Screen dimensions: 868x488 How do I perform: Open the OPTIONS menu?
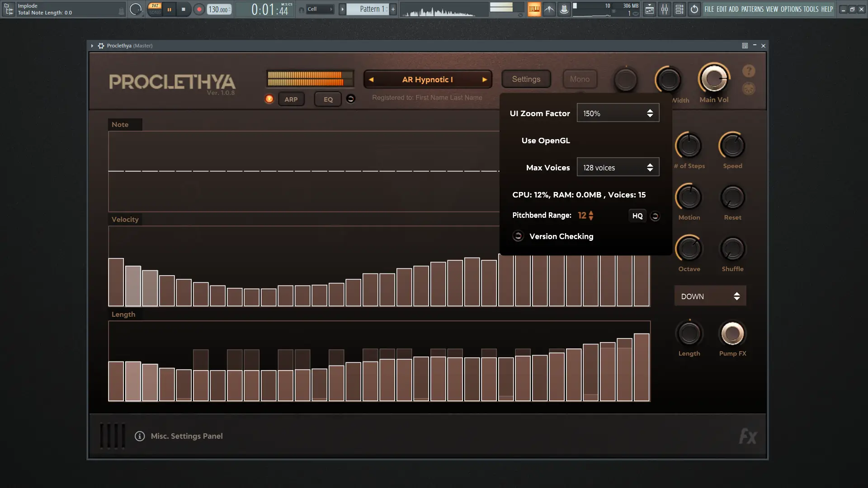pyautogui.click(x=791, y=9)
